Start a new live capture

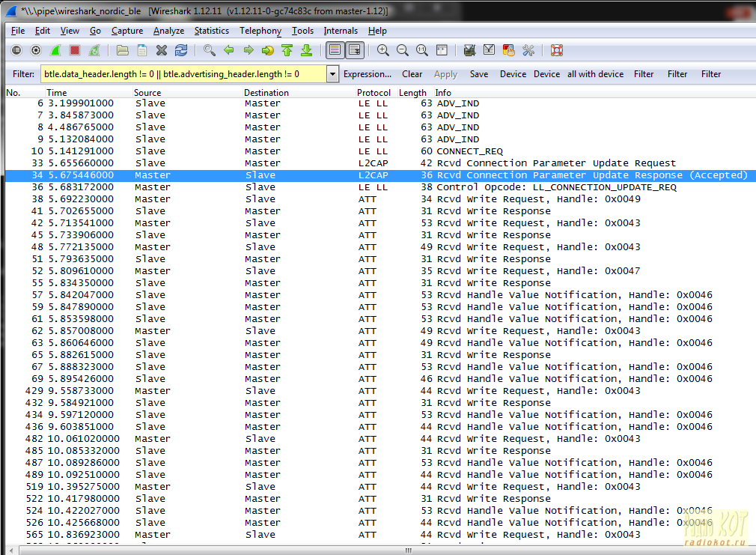(x=55, y=50)
